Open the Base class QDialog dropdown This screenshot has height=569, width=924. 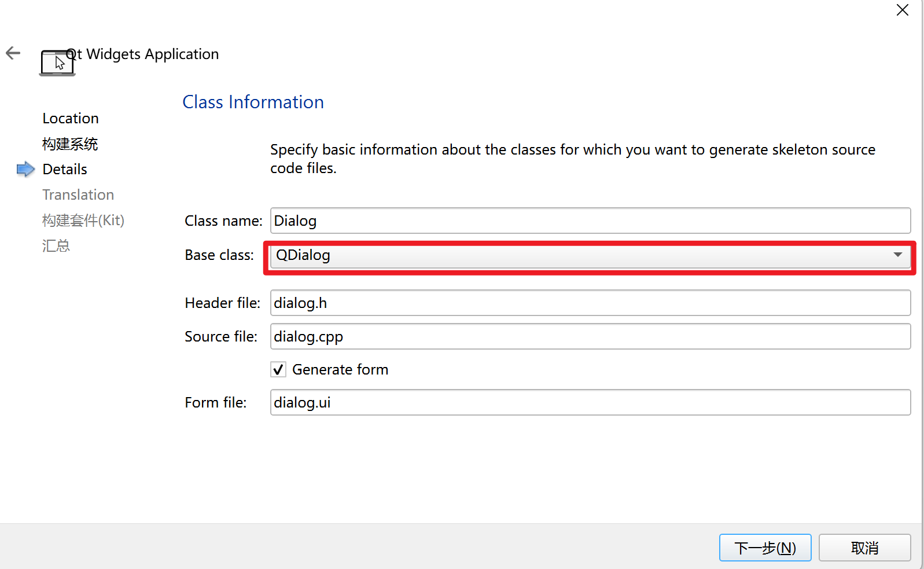click(x=591, y=255)
